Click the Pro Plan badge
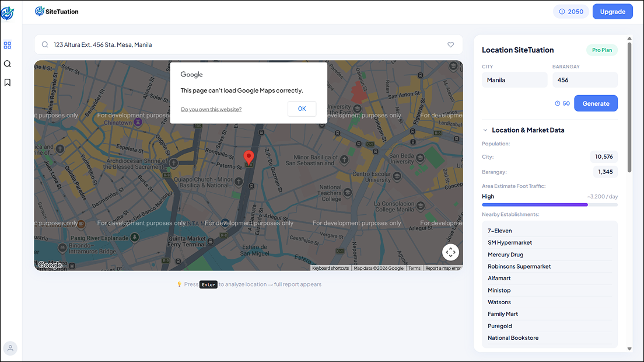The width and height of the screenshot is (644, 362). (x=601, y=50)
